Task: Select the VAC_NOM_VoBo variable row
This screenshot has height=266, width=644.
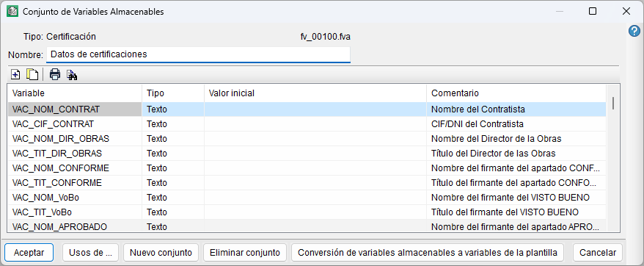Action: point(307,198)
